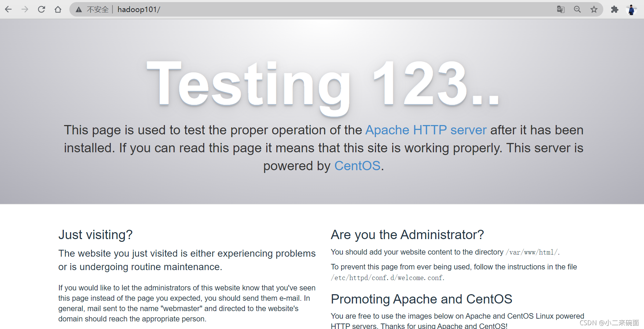
Task: Bookmark this page with the star icon
Action: click(594, 9)
